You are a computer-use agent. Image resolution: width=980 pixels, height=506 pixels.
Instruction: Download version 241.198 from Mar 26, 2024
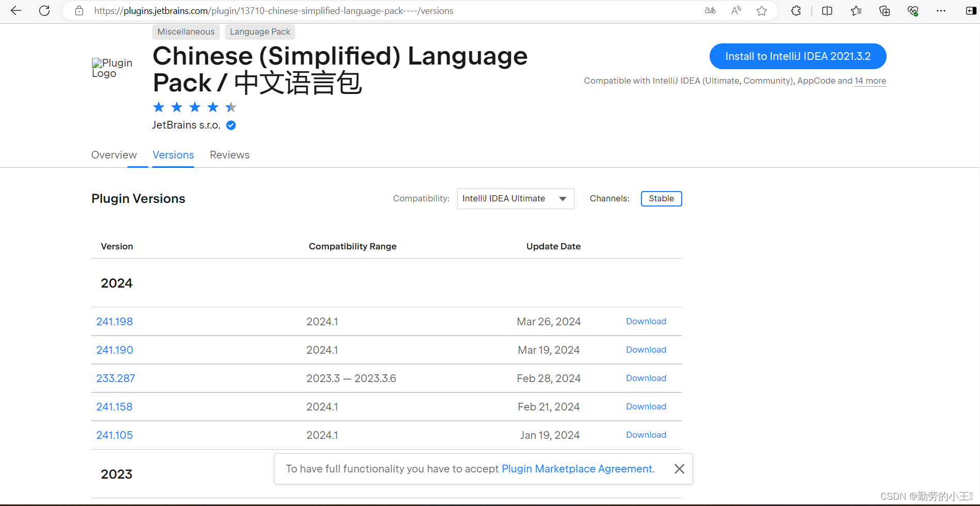[x=646, y=321]
